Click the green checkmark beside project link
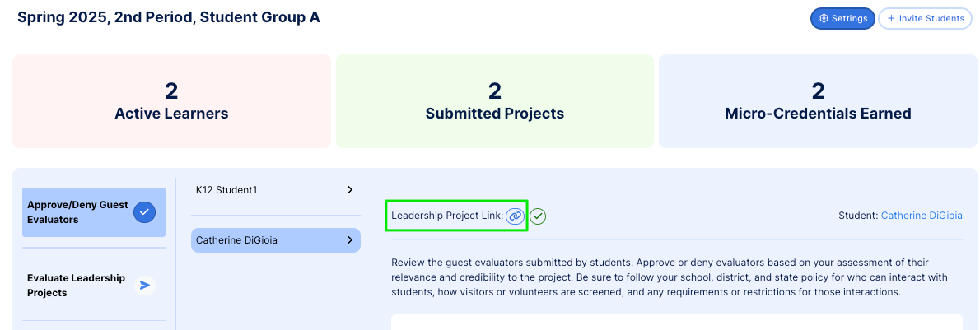 538,216
